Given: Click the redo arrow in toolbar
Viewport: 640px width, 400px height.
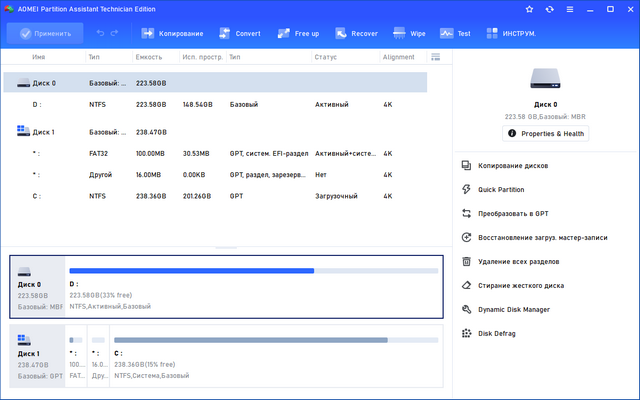Looking at the screenshot, I should tap(114, 33).
